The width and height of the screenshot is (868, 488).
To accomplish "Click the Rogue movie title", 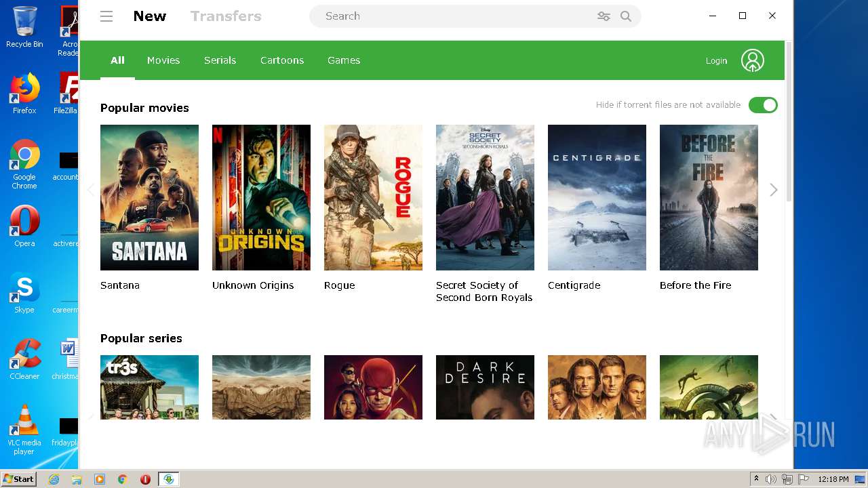I will tap(339, 285).
